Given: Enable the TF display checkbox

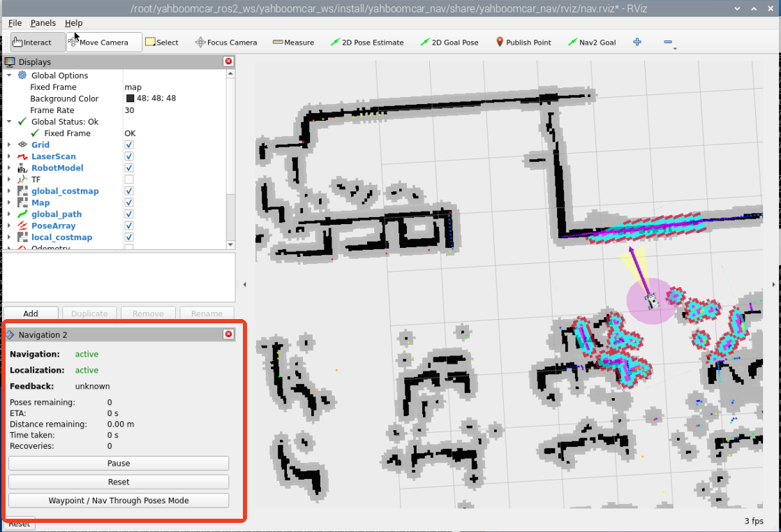Looking at the screenshot, I should click(129, 179).
